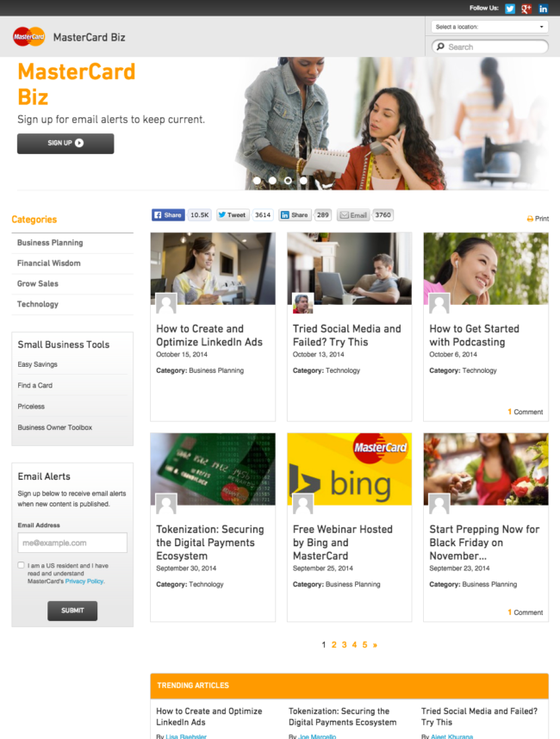This screenshot has height=739, width=560.
Task: Open Podcasting article thumbnail image
Action: coord(486,268)
